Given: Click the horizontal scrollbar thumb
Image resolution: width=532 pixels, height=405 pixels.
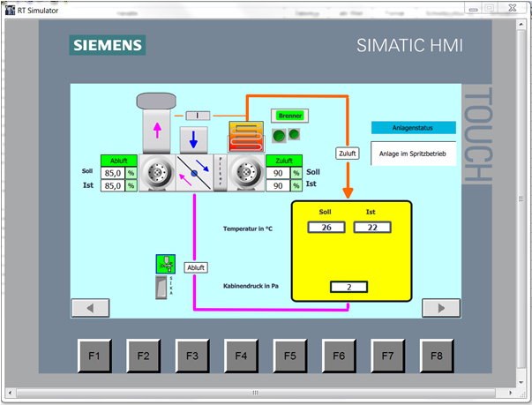Looking at the screenshot, I should click(256, 393).
